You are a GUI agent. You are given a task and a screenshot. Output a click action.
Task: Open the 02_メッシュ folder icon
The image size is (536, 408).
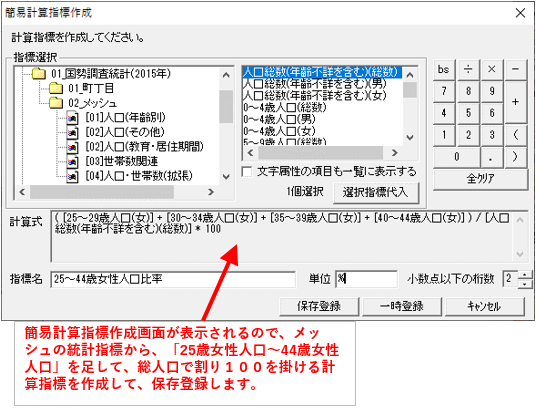pos(55,103)
